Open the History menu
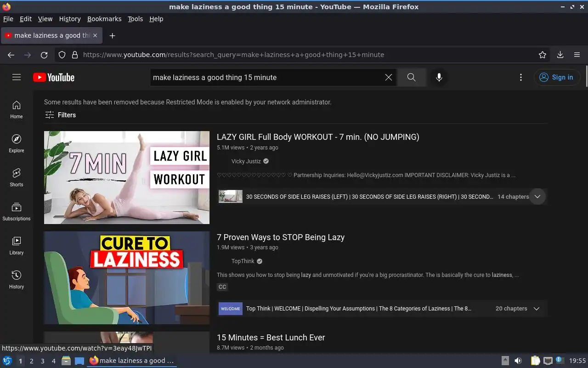Screen dimensions: 588x368 70,19
